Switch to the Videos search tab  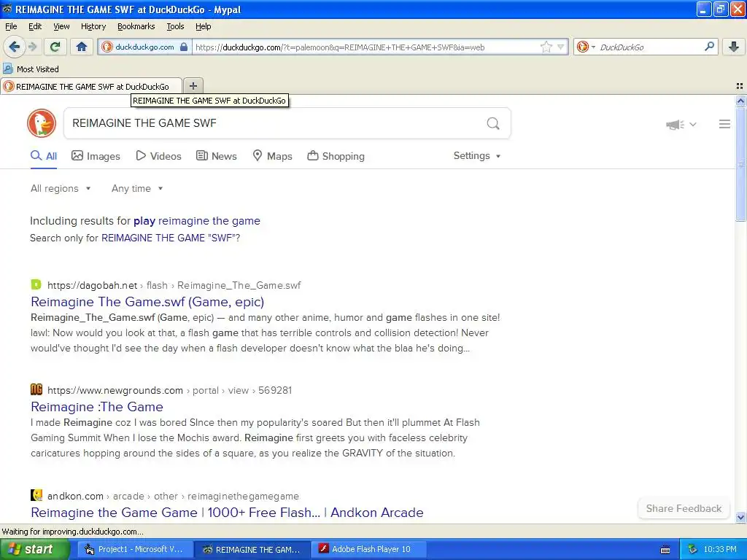coord(158,156)
